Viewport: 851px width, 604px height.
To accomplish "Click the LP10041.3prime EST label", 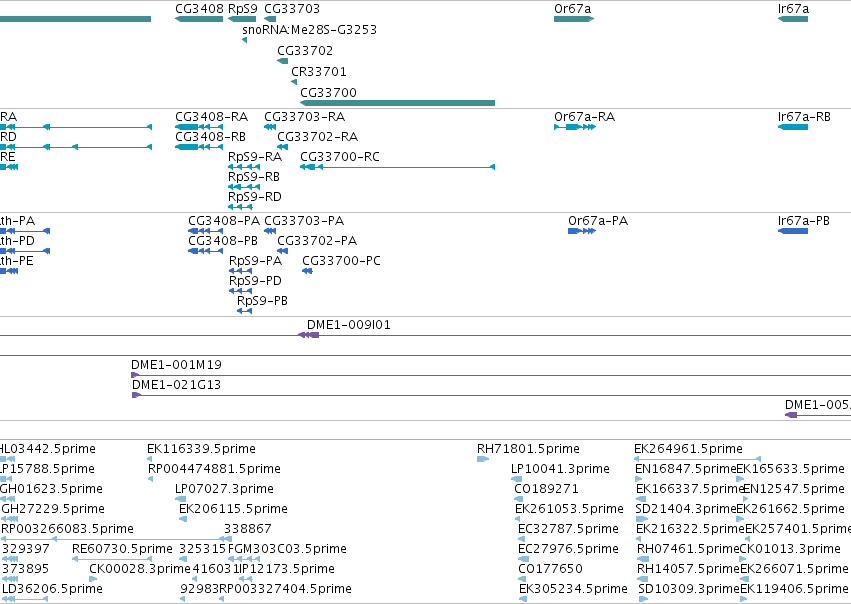I will [x=560, y=469].
